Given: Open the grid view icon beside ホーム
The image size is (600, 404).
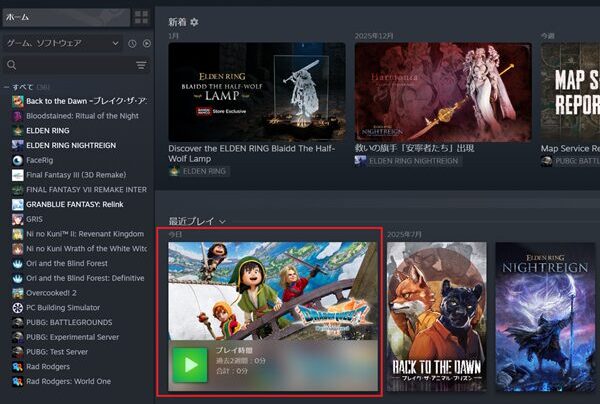Looking at the screenshot, I should (141, 17).
